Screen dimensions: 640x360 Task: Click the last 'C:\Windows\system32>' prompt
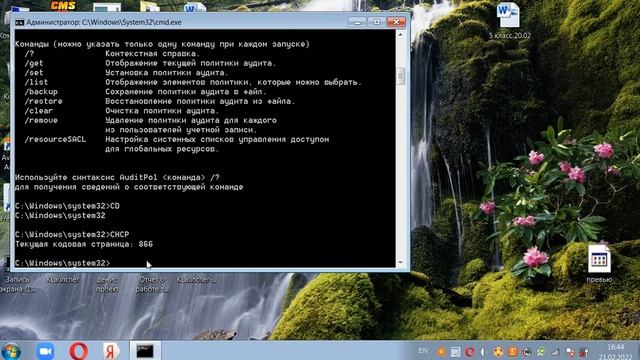tap(62, 263)
